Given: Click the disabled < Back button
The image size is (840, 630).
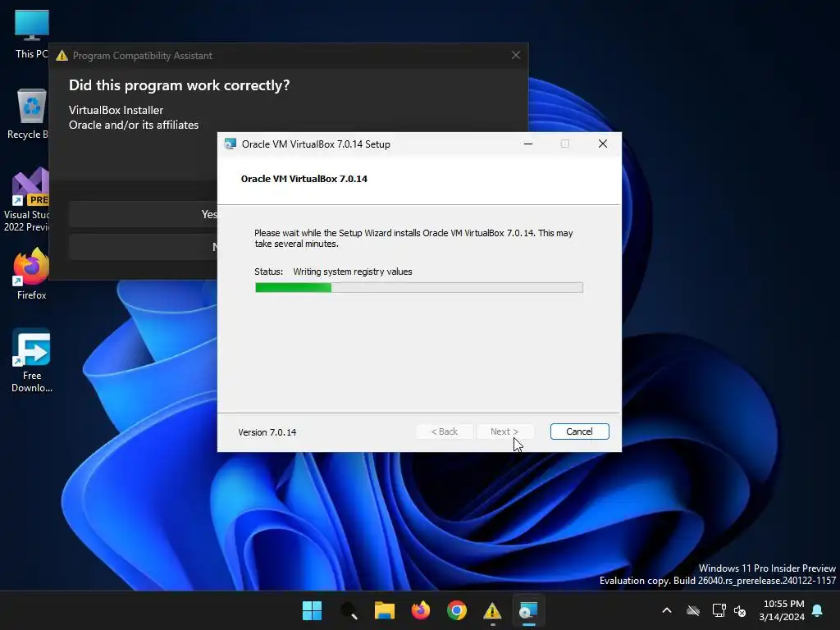Looking at the screenshot, I should click(445, 431).
